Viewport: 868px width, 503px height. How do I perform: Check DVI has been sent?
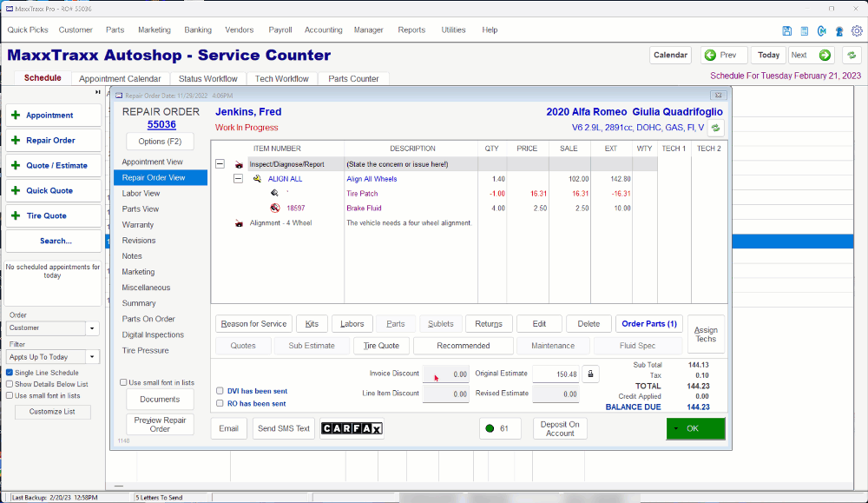pyautogui.click(x=220, y=391)
